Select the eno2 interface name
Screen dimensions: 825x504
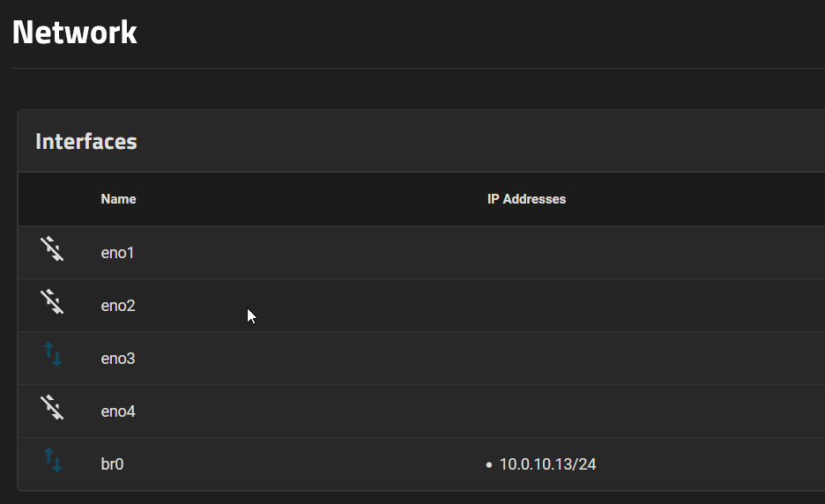pyautogui.click(x=117, y=306)
